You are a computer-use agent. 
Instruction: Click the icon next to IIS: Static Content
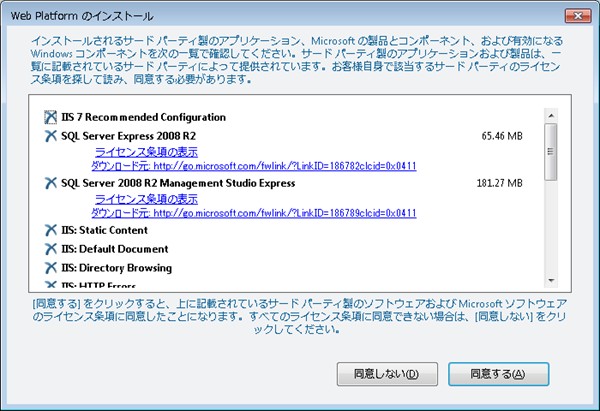[x=51, y=230]
